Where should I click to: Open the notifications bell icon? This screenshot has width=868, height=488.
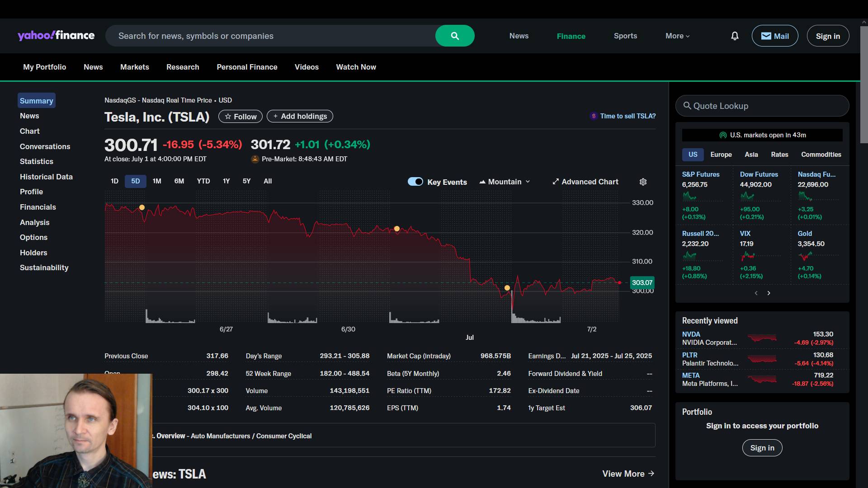735,36
